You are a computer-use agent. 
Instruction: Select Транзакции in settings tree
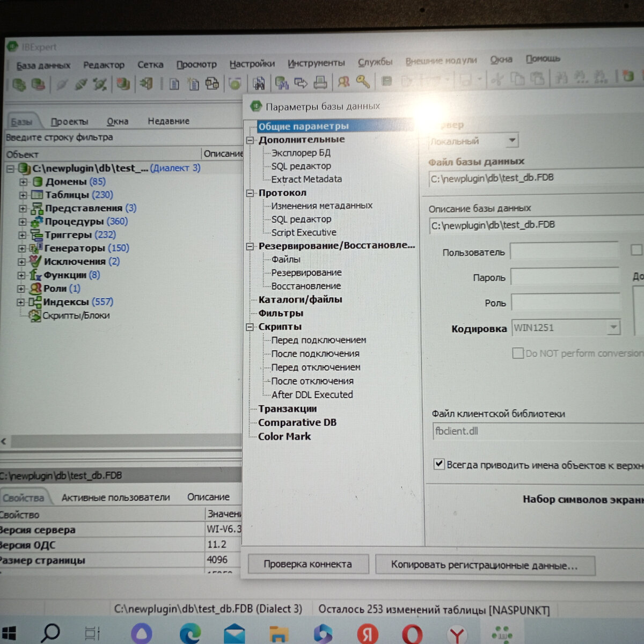(288, 409)
